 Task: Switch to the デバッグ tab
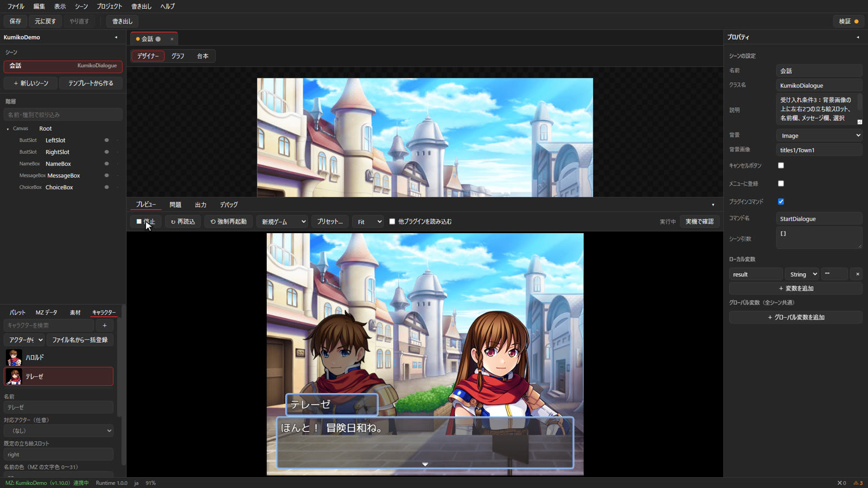229,205
